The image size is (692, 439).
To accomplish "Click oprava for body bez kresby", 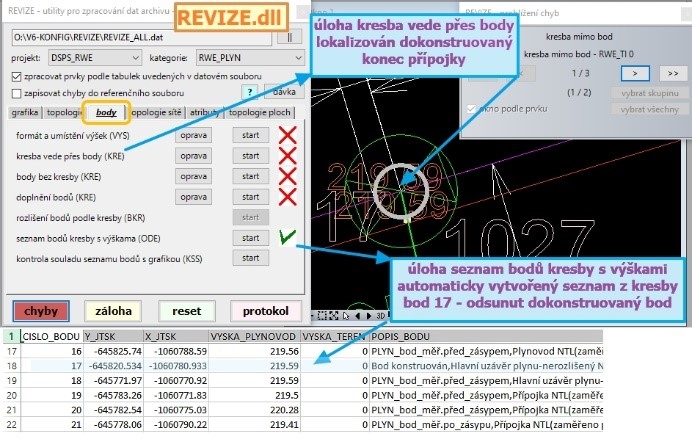I will (193, 176).
